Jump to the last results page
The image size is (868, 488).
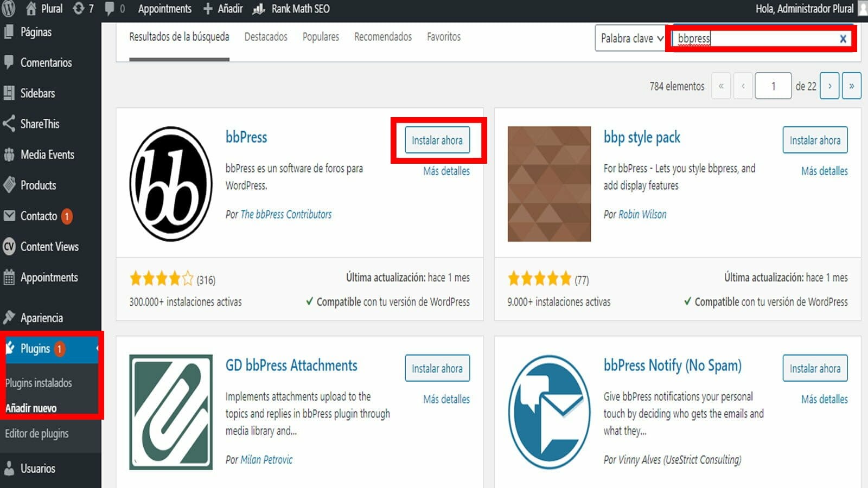pos(851,86)
